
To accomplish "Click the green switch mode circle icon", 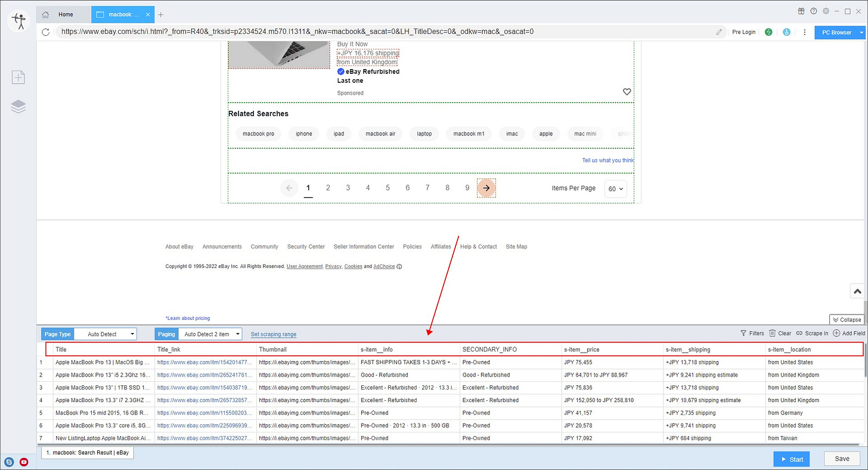I will click(x=768, y=32).
